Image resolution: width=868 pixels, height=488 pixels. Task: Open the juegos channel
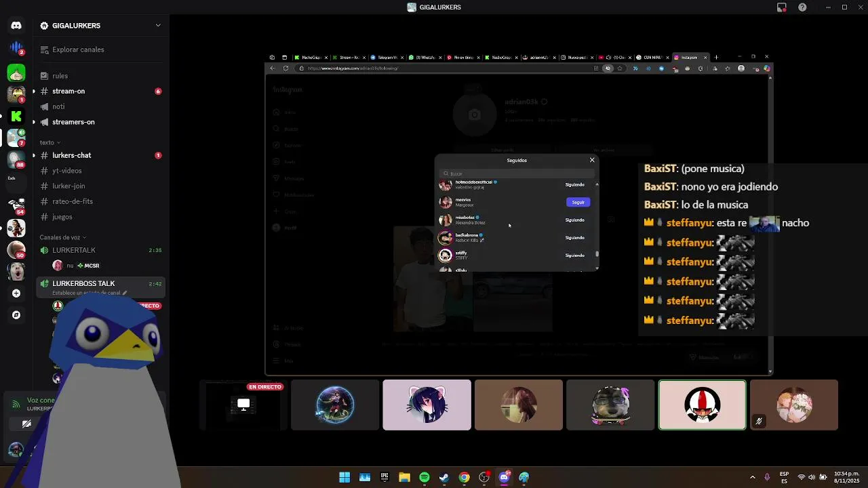tap(100, 217)
